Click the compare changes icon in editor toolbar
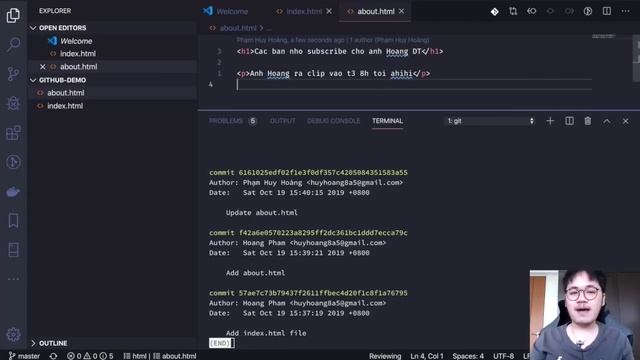The width and height of the screenshot is (640, 360). tap(513, 11)
